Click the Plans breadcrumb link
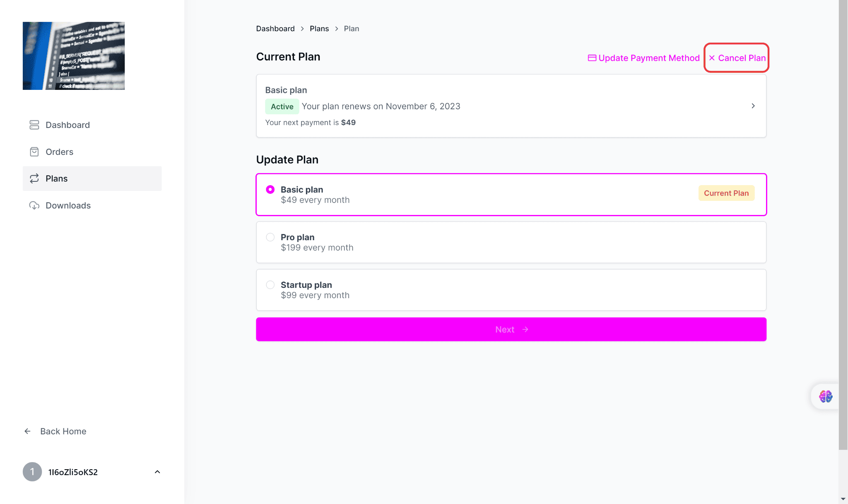 (x=319, y=29)
